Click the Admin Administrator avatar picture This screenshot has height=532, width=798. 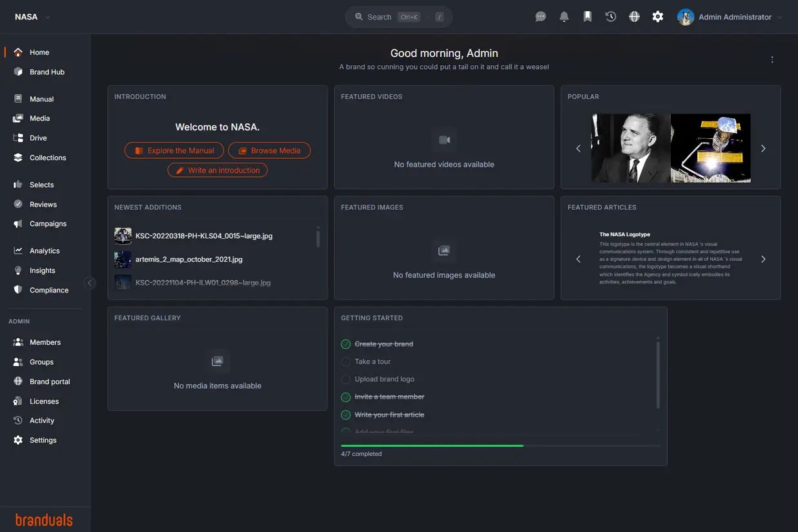click(x=686, y=17)
